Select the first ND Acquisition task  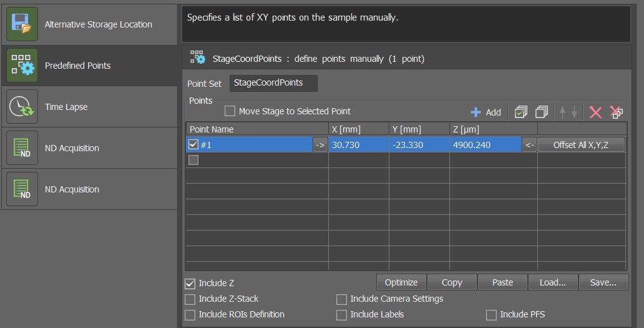[x=89, y=148]
